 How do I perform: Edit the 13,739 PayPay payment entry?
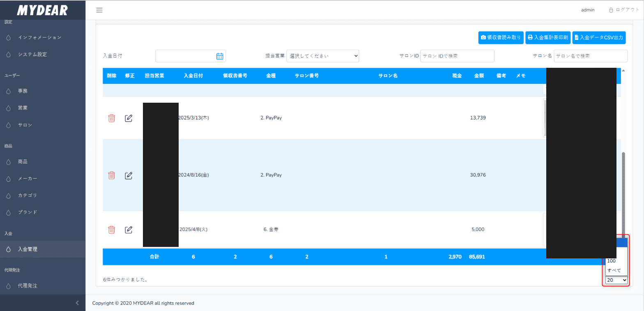click(x=129, y=118)
